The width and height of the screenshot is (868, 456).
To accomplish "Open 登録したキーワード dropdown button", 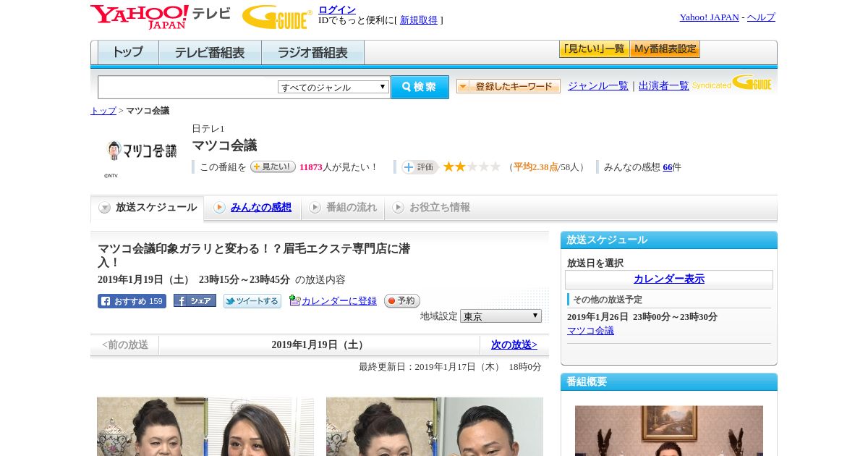I will [x=508, y=86].
